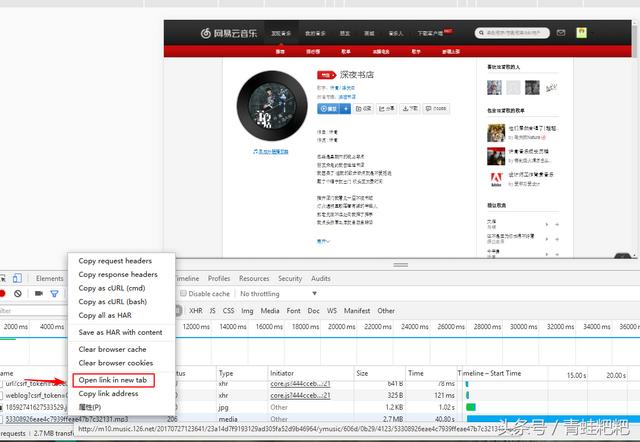Filter requests by XHR

196,311
